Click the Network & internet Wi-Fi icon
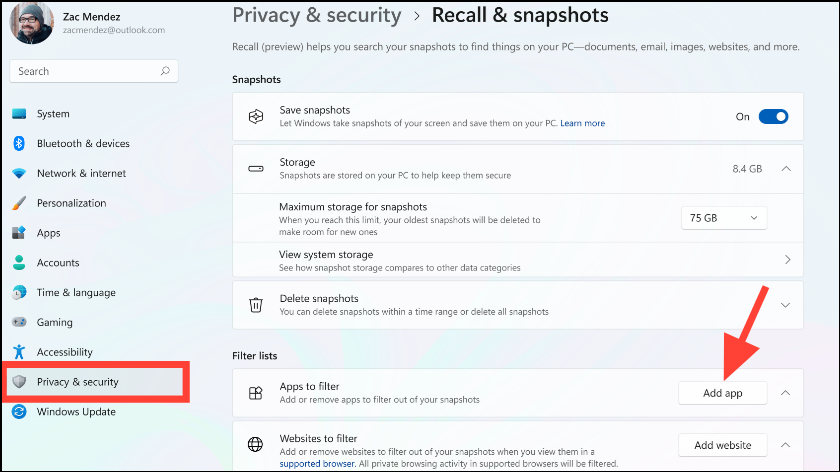The width and height of the screenshot is (840, 472). (19, 173)
